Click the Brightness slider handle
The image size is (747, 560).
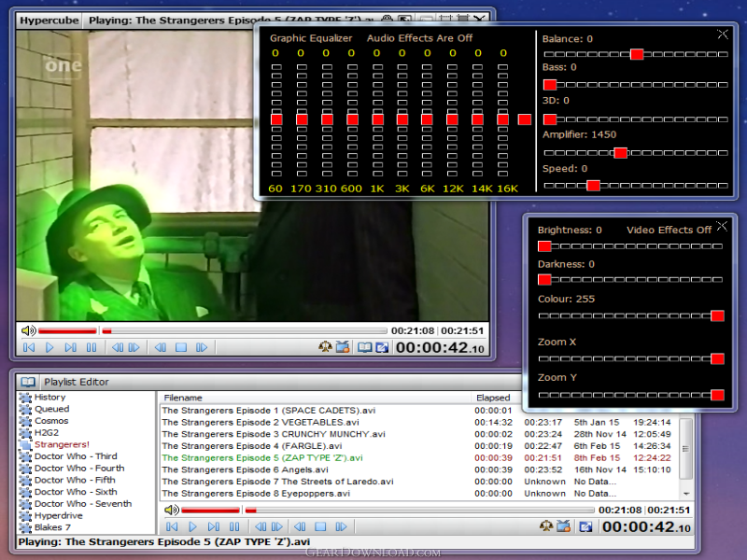pos(544,246)
